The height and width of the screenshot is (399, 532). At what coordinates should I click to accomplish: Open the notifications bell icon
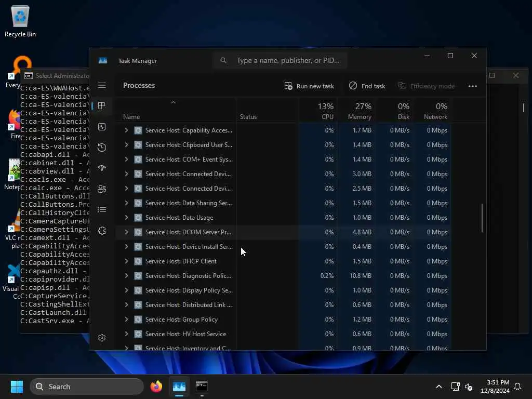517,387
